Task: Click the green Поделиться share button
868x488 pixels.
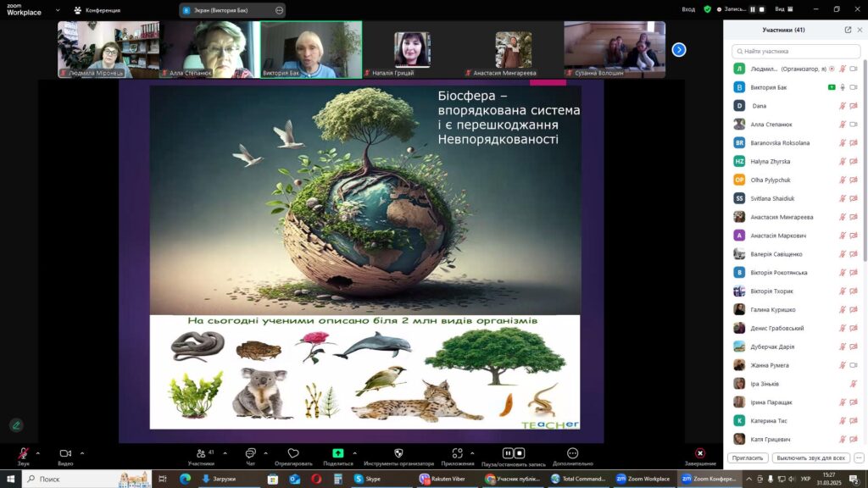Action: [338, 454]
